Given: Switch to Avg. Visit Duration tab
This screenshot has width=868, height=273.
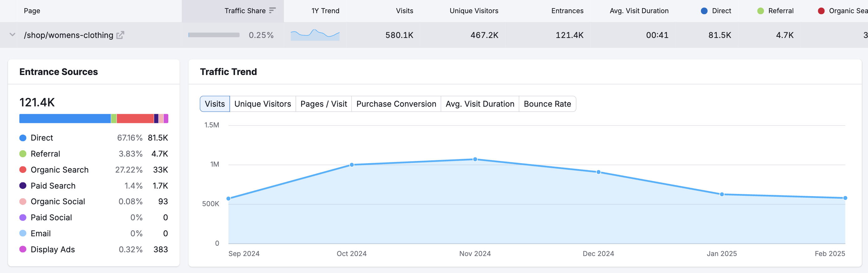Looking at the screenshot, I should coord(479,104).
